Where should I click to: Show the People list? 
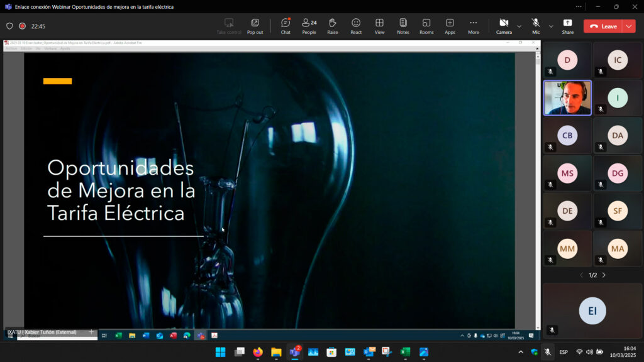[309, 25]
